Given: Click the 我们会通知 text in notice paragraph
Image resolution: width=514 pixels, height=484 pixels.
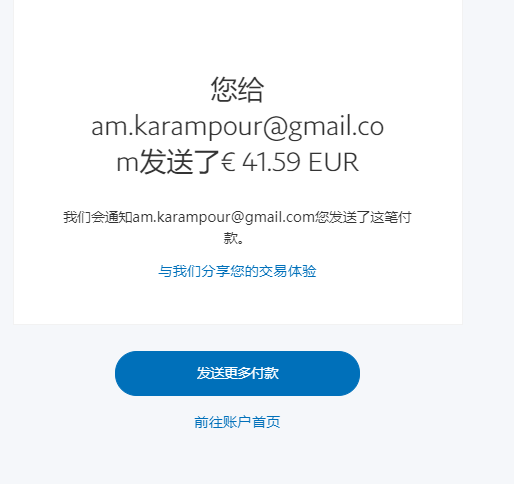Looking at the screenshot, I should click(98, 217).
